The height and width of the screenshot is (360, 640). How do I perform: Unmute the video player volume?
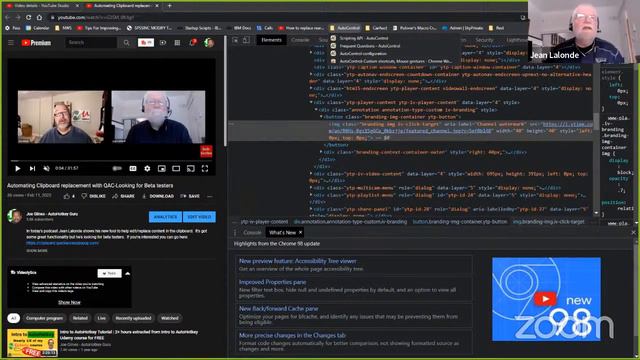47,168
